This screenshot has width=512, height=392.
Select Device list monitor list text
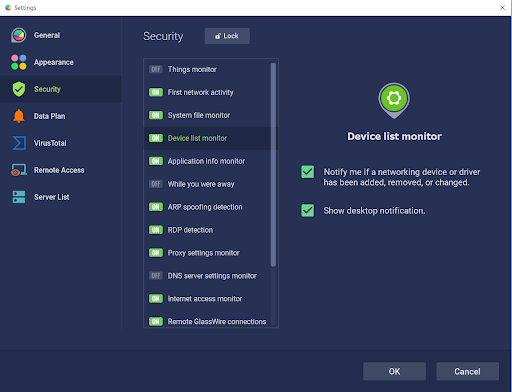pyautogui.click(x=197, y=138)
